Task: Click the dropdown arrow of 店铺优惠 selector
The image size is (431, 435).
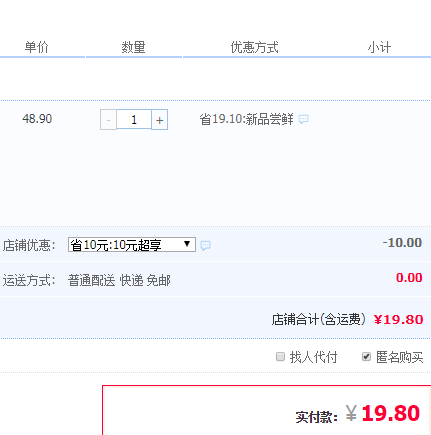Action: tap(187, 244)
